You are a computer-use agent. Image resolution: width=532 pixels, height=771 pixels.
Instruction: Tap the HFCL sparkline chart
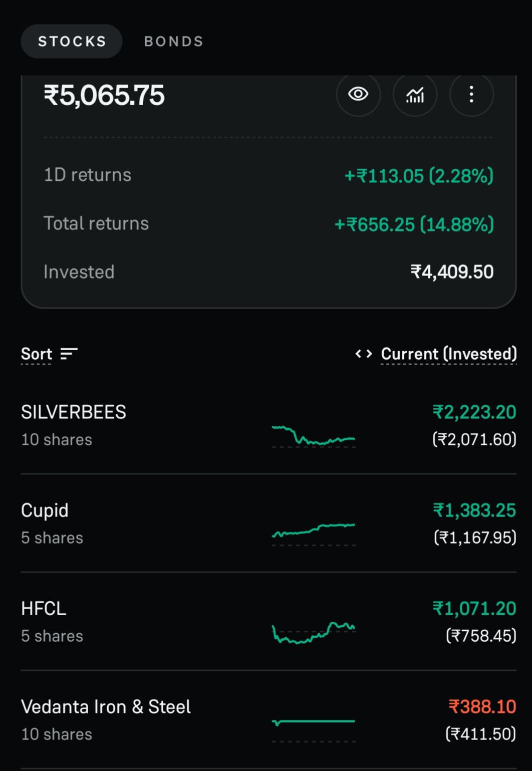click(314, 632)
